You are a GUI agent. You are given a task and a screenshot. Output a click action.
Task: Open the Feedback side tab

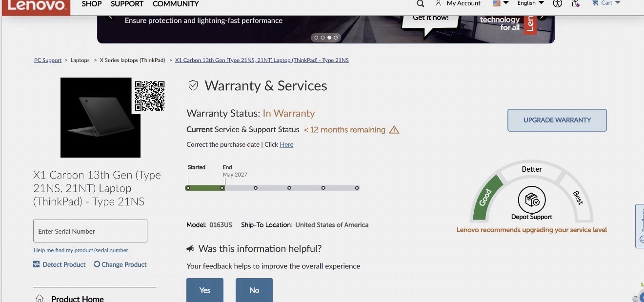point(640,226)
